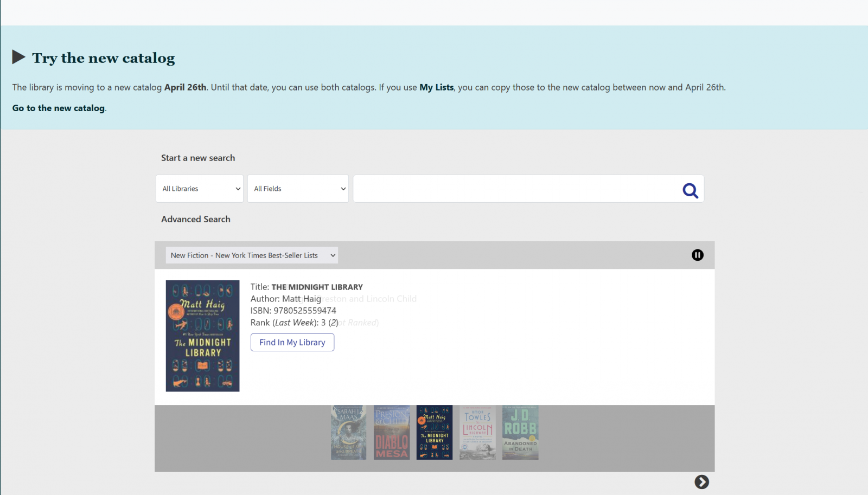The width and height of the screenshot is (868, 495).
Task: Select the Midnight Library small thumbnail
Action: pyautogui.click(x=435, y=433)
